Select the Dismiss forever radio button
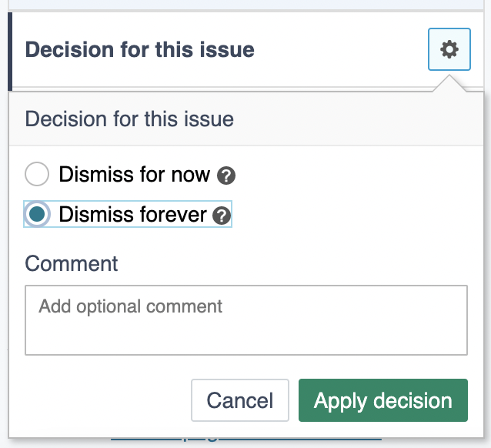Image resolution: width=491 pixels, height=448 pixels. pyautogui.click(x=38, y=215)
